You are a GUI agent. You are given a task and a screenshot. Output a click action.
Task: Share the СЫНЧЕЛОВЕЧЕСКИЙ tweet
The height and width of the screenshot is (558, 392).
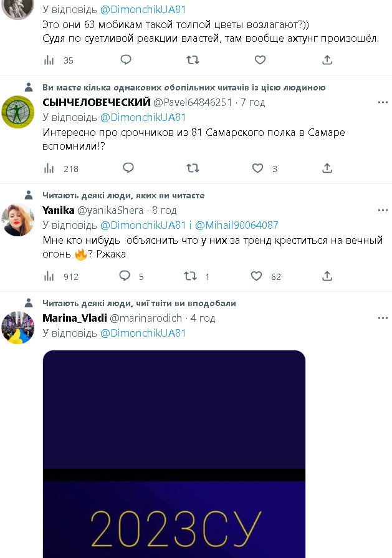[x=327, y=168]
